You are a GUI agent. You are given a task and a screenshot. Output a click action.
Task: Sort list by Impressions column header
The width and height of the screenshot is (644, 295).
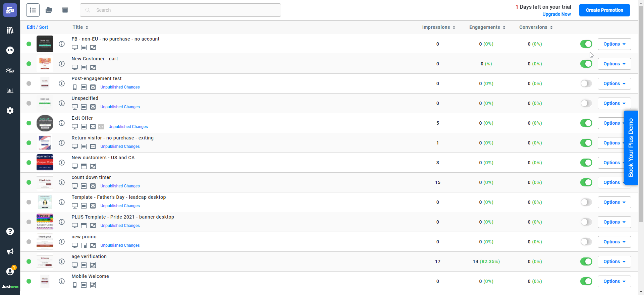[x=438, y=27]
